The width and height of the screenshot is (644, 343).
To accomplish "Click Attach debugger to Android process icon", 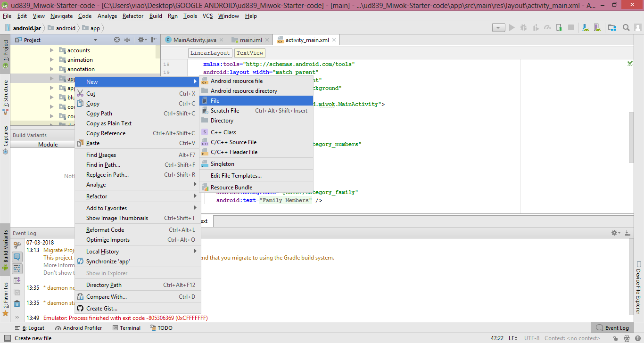I will click(559, 28).
